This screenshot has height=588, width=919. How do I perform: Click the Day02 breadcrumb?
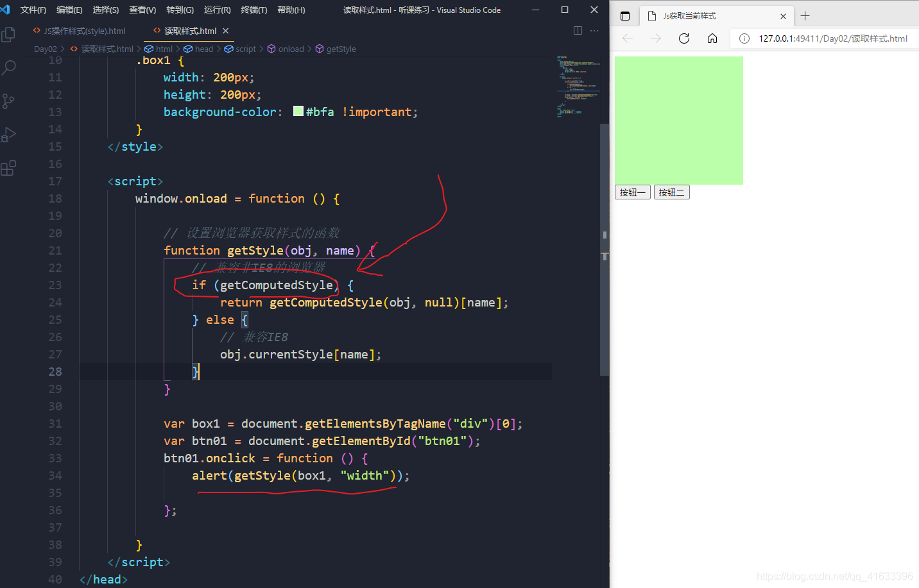click(x=46, y=49)
